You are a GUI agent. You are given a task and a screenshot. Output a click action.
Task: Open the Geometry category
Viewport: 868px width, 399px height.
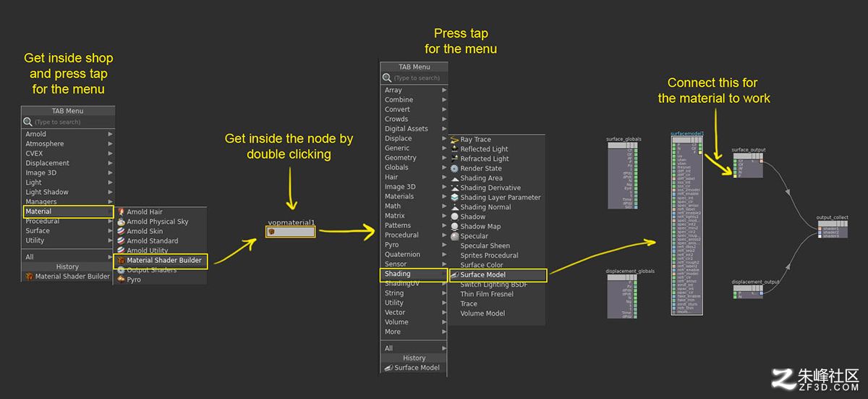point(414,158)
